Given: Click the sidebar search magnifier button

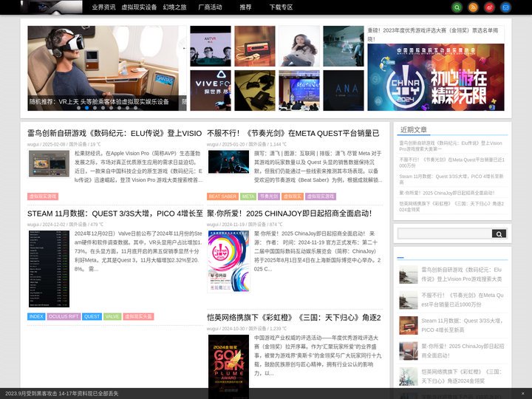Looking at the screenshot, I should (499, 233).
